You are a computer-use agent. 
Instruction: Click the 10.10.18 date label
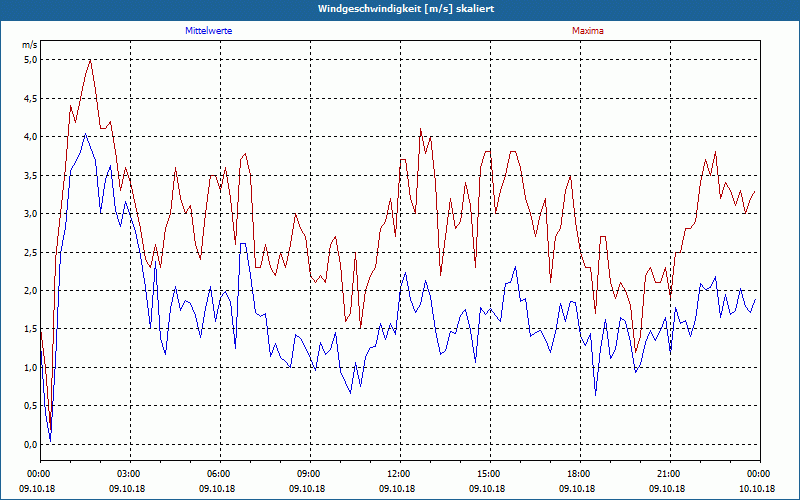point(757,489)
